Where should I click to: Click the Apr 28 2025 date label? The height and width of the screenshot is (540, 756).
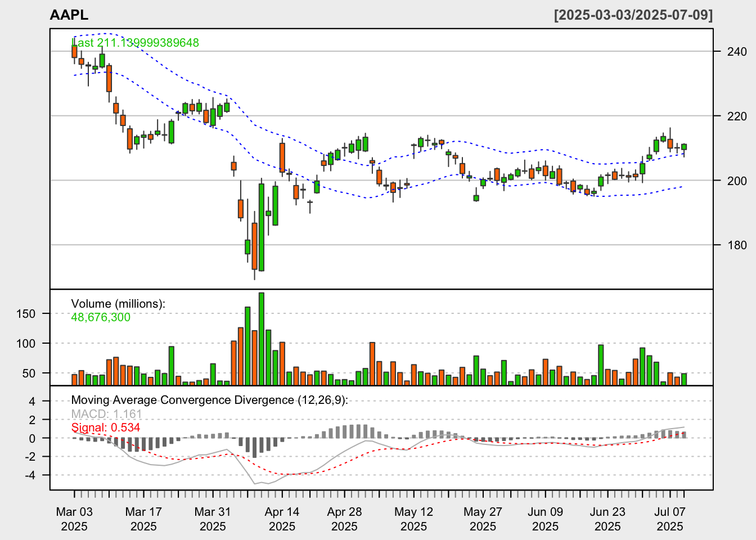344,519
